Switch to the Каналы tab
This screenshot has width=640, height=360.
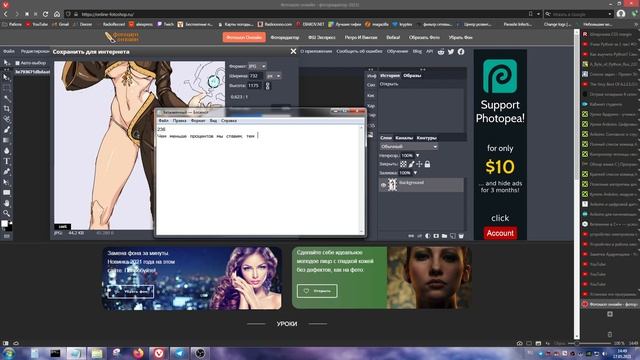[x=404, y=138]
